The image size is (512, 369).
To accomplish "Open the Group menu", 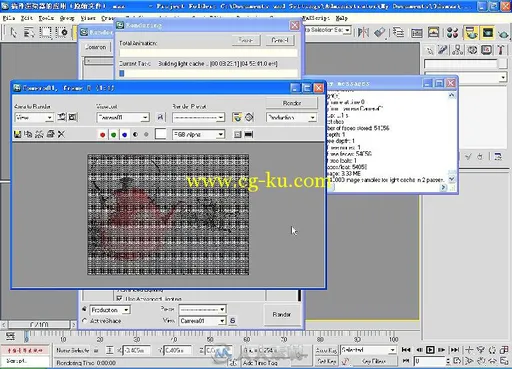I will pos(67,18).
